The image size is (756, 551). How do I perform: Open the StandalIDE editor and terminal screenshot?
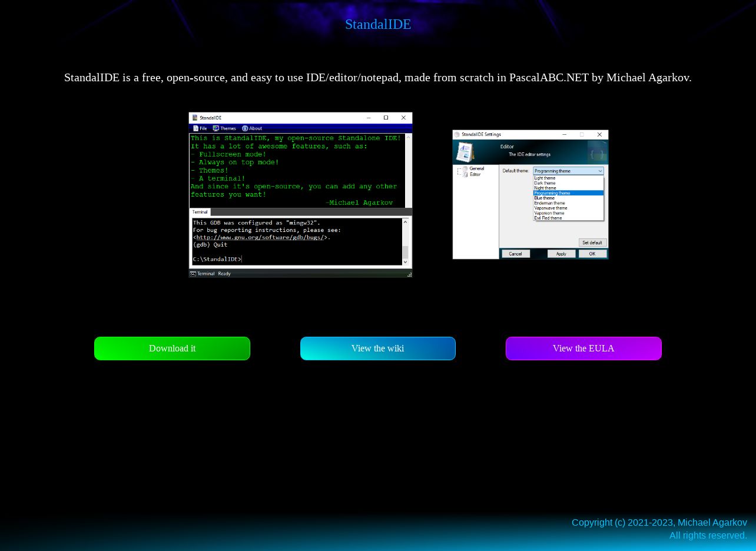pyautogui.click(x=300, y=195)
